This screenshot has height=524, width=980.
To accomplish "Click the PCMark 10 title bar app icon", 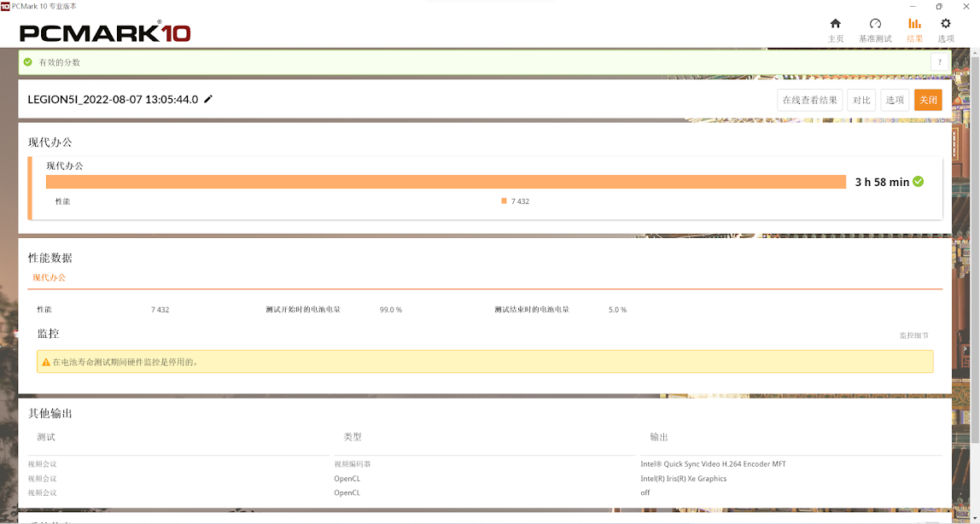I will tap(5, 6).
